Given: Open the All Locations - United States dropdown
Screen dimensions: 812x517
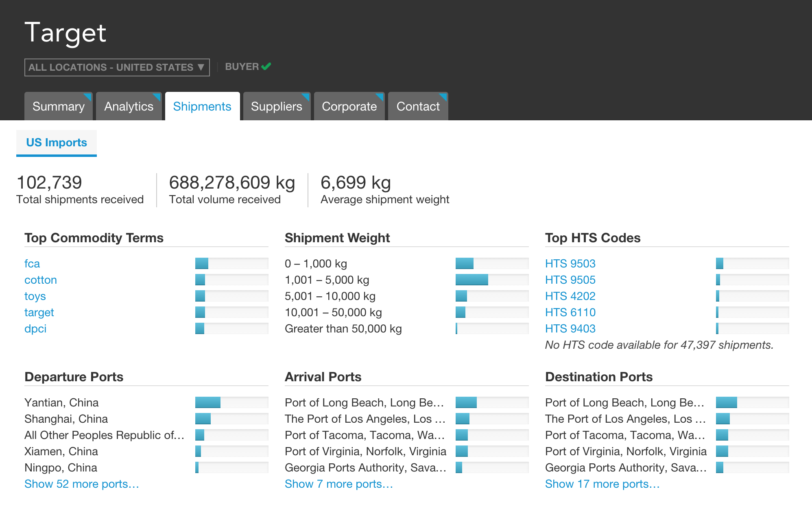Looking at the screenshot, I should click(117, 67).
